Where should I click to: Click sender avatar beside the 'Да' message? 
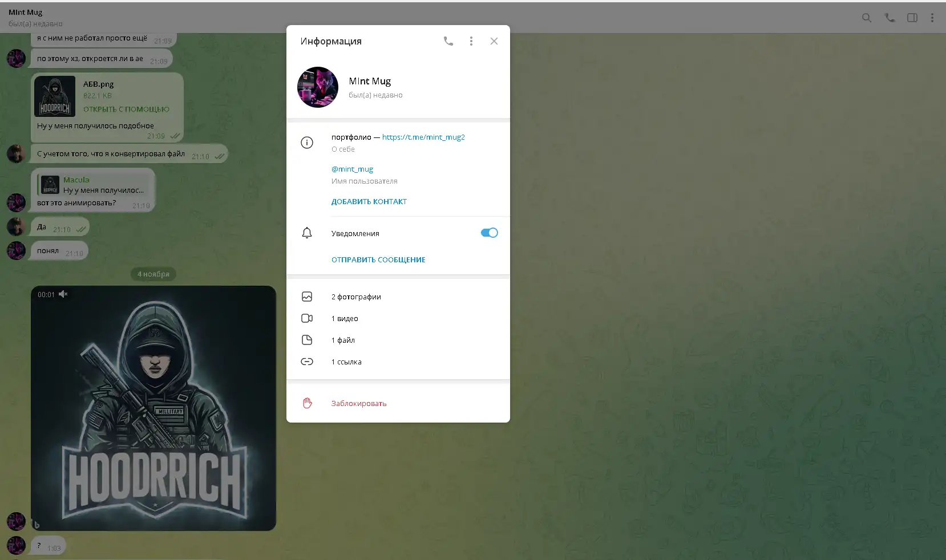click(16, 226)
